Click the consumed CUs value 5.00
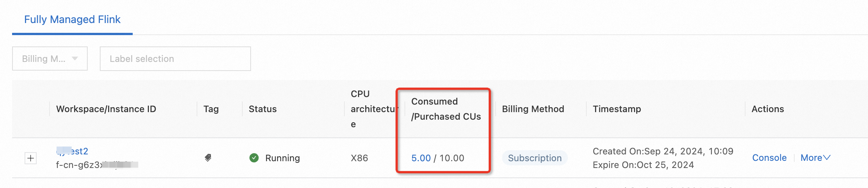868x188 pixels. [421, 158]
